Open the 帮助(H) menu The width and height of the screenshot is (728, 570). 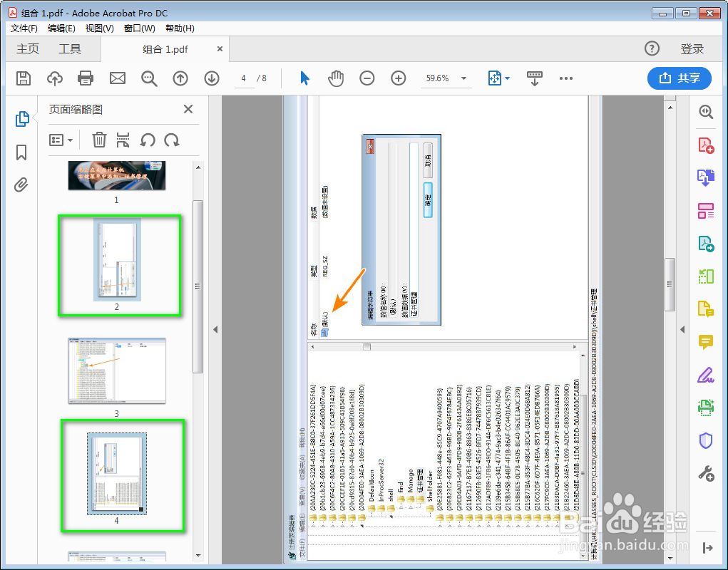pos(180,28)
